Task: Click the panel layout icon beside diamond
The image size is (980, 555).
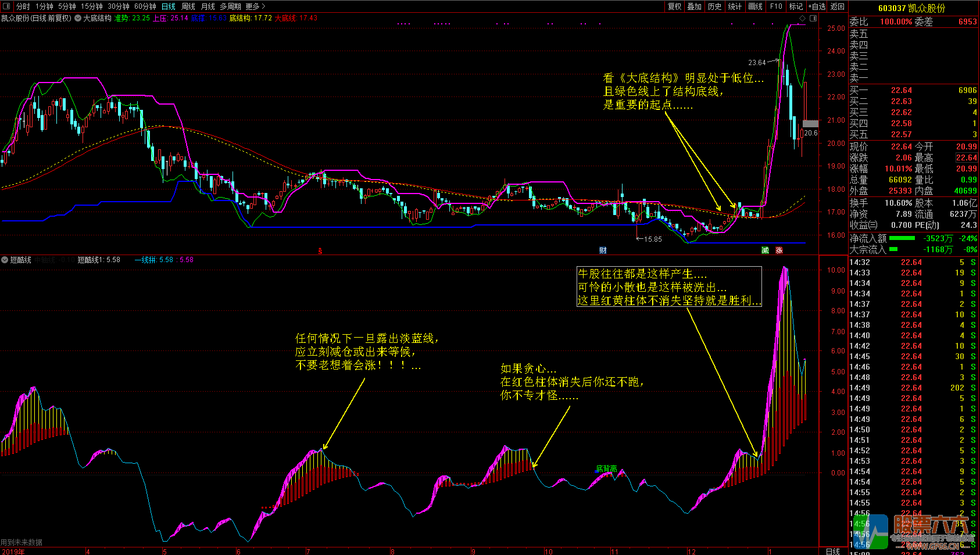Action: point(813,19)
